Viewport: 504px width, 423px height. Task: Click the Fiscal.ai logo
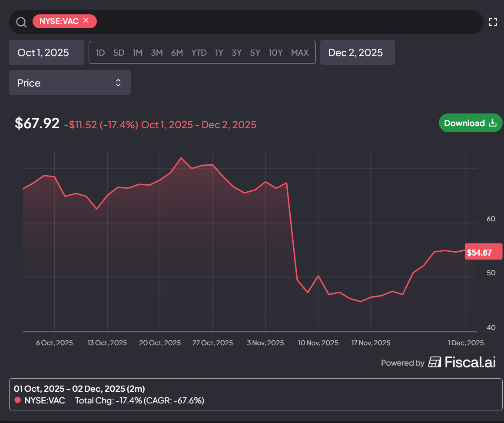462,363
